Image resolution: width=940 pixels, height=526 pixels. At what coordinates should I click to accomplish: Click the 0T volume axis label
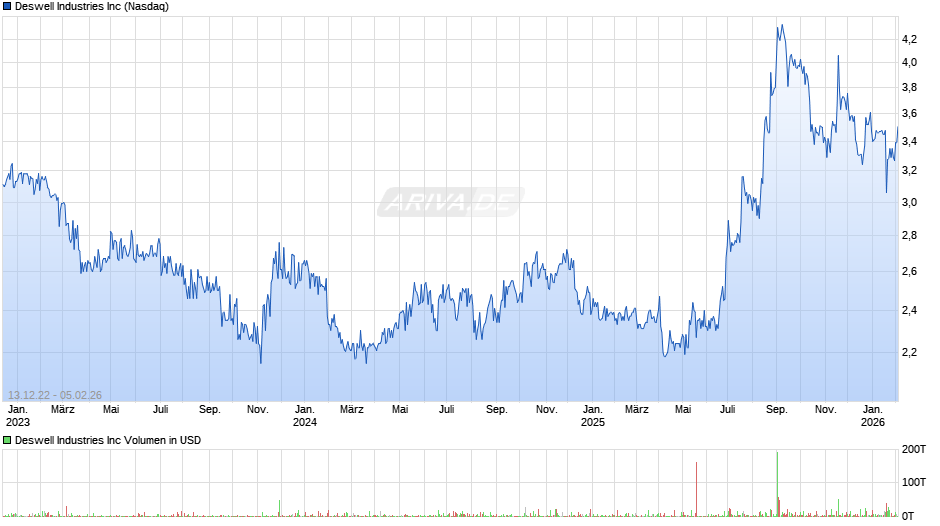pyautogui.click(x=908, y=516)
